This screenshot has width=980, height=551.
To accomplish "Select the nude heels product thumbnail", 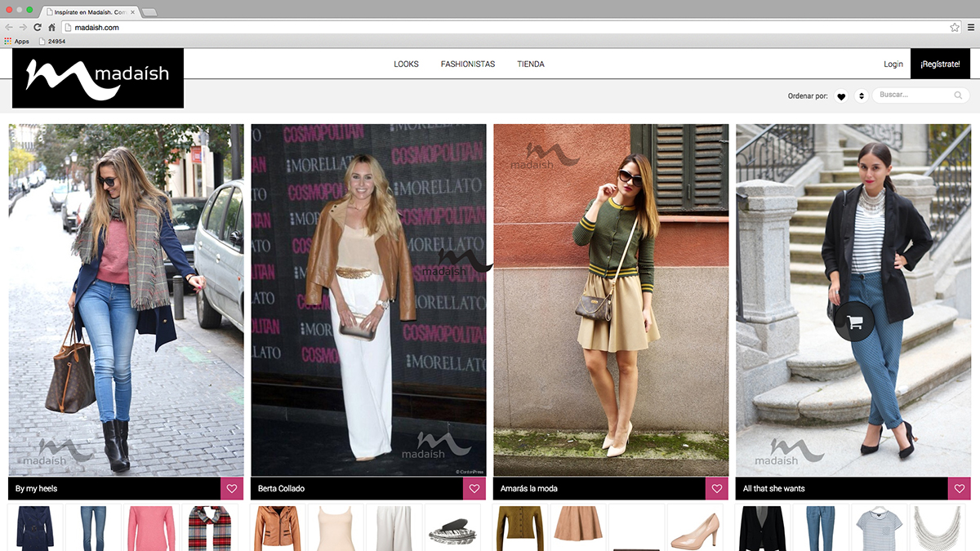I will pyautogui.click(x=694, y=527).
